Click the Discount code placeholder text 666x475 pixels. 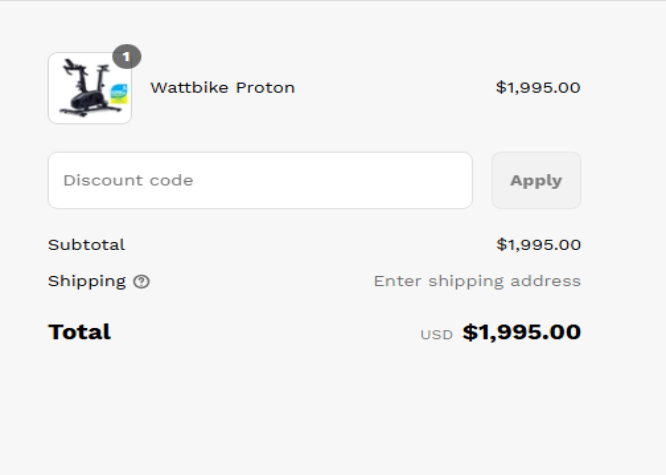(128, 181)
